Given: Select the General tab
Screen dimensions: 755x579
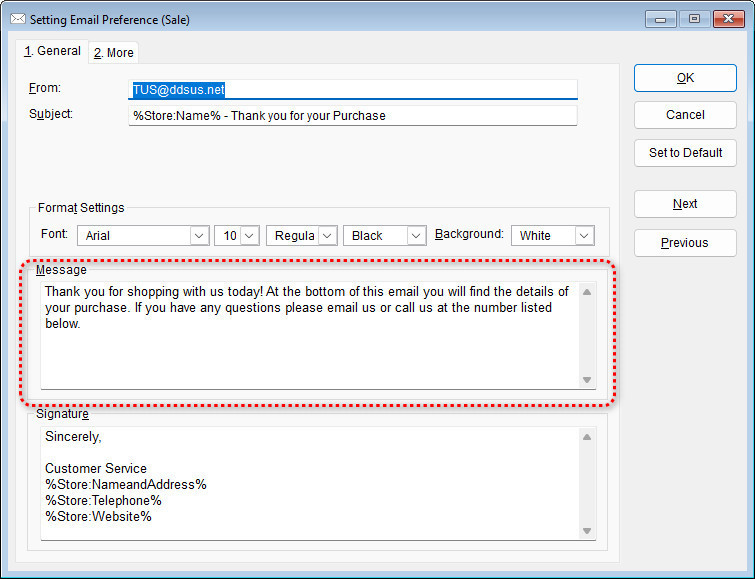Looking at the screenshot, I should click(x=53, y=52).
